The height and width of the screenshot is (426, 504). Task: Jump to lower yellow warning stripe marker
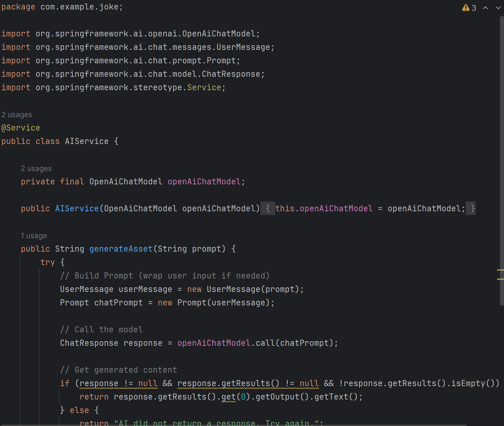pyautogui.click(x=500, y=279)
